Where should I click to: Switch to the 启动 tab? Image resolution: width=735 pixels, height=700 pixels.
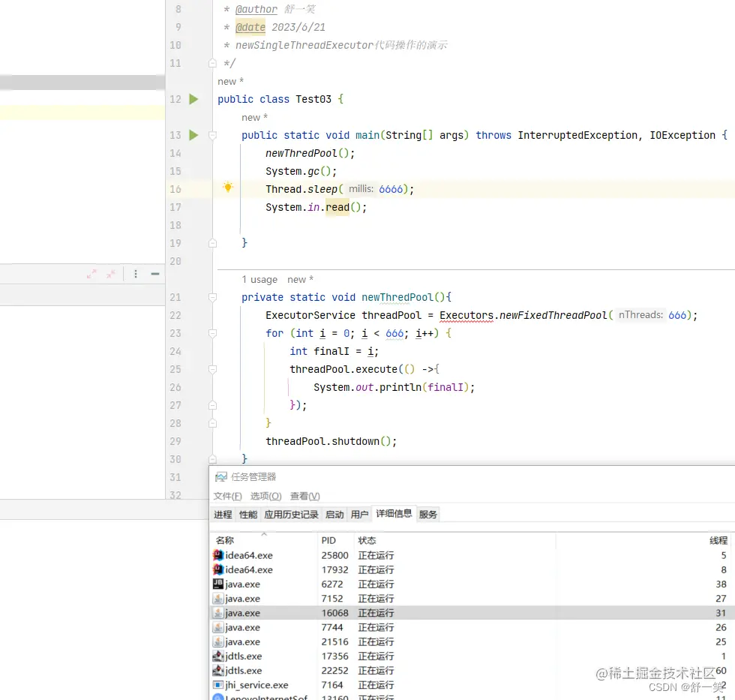334,515
